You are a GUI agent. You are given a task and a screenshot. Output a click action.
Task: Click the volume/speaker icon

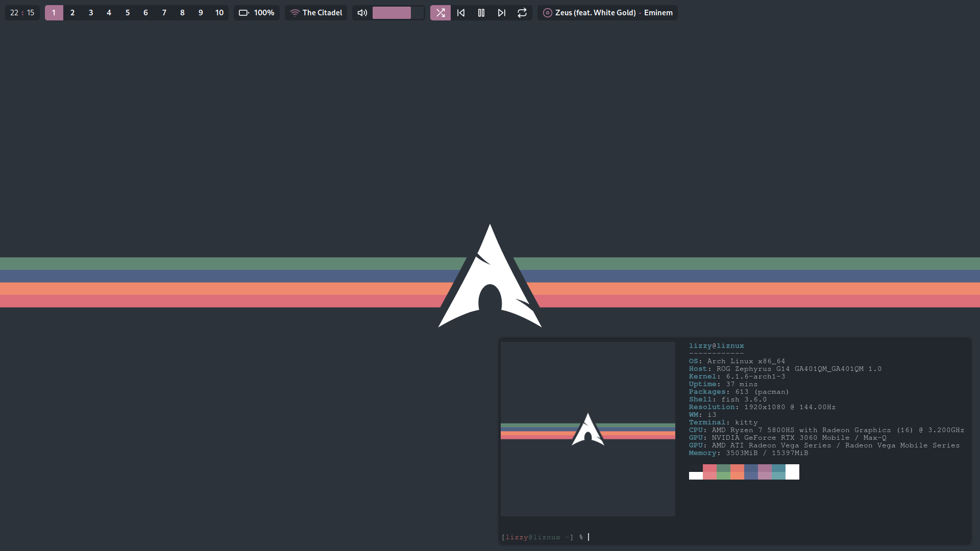click(x=362, y=12)
